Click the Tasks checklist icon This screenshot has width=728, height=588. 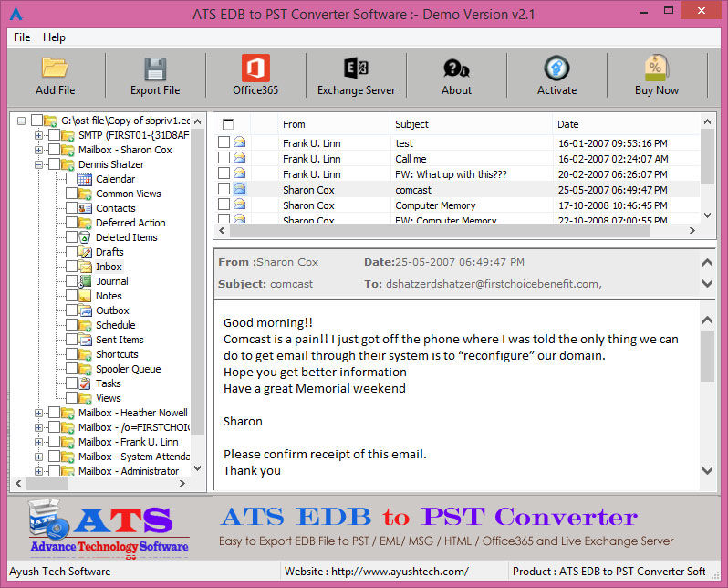(85, 383)
